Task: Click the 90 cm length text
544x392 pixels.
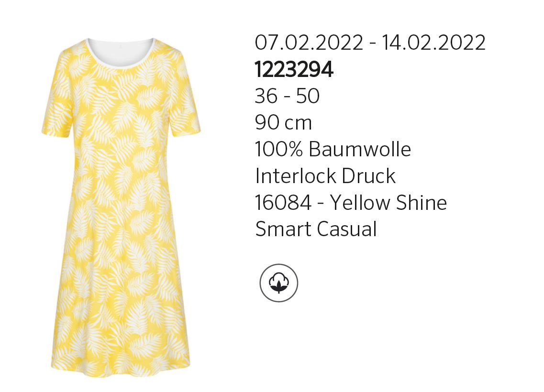Action: tap(283, 123)
